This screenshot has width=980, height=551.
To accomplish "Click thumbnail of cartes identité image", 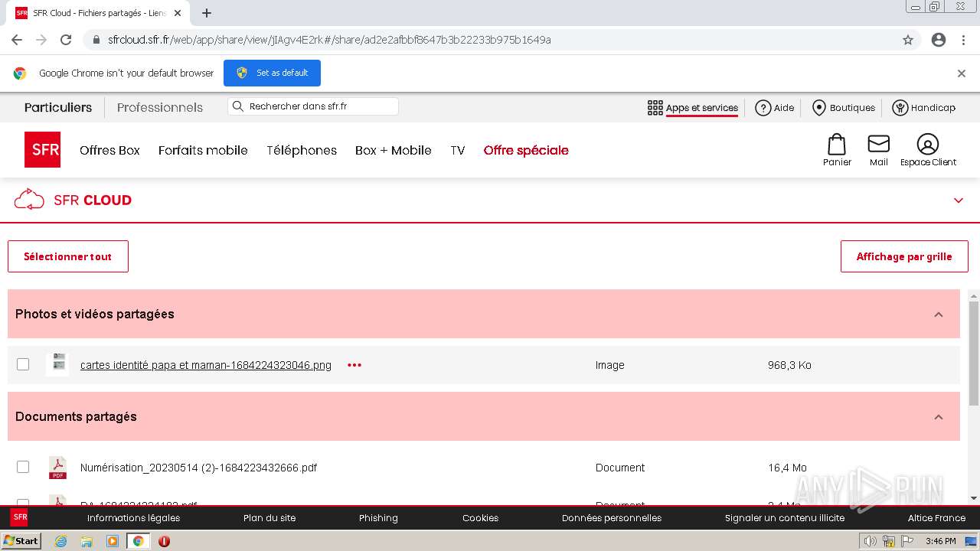I will 57,364.
